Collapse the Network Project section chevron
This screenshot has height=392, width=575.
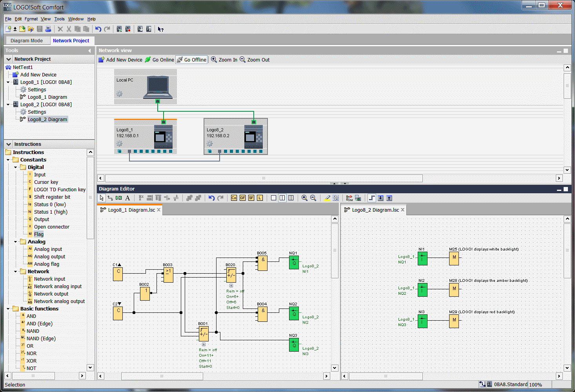pyautogui.click(x=9, y=59)
